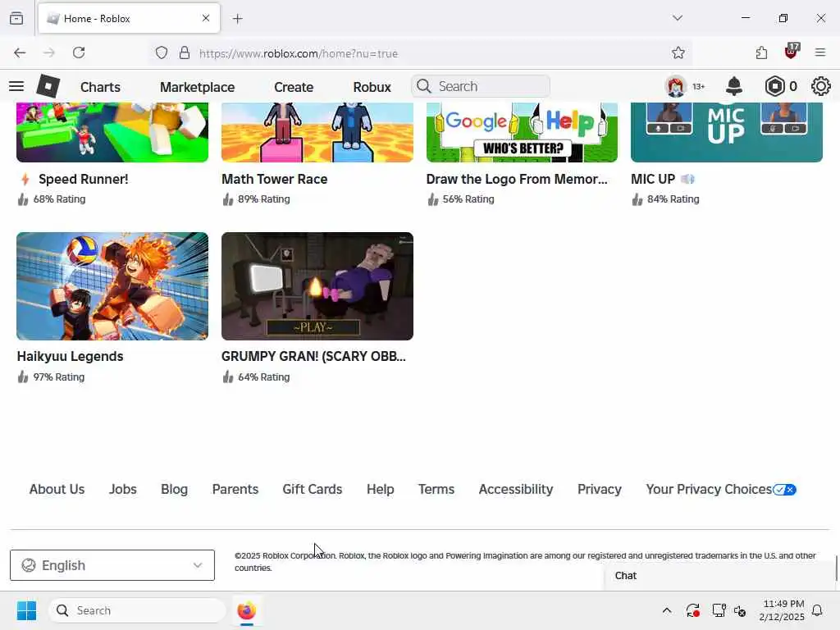The height and width of the screenshot is (630, 840).
Task: Open the Windows notification bell
Action: tap(817, 610)
